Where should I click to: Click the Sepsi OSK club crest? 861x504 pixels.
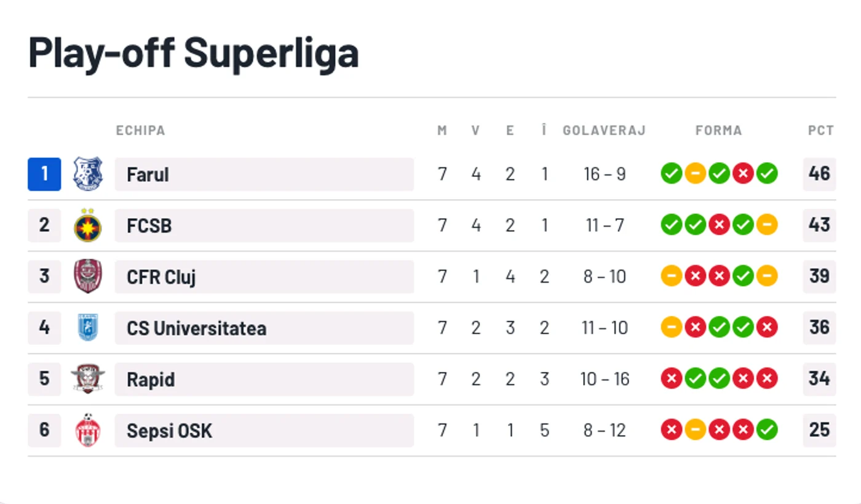88,430
